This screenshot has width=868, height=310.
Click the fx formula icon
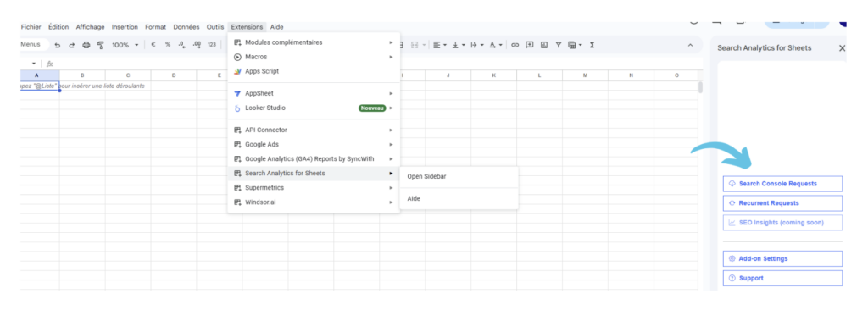coord(50,64)
